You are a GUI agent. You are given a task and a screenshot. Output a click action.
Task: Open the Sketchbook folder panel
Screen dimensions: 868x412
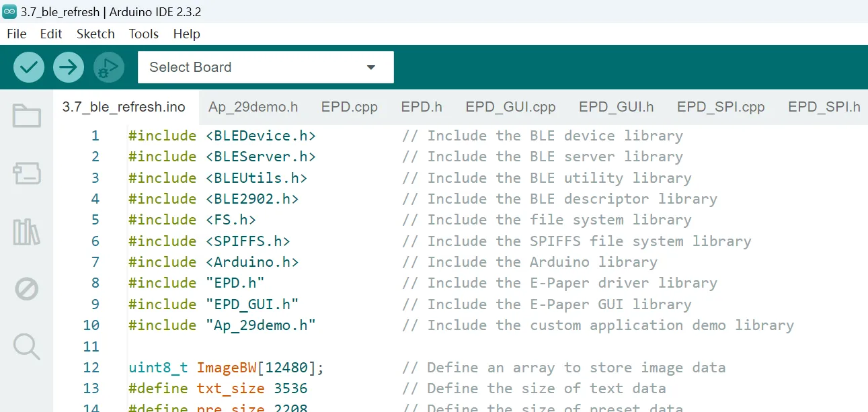[27, 116]
